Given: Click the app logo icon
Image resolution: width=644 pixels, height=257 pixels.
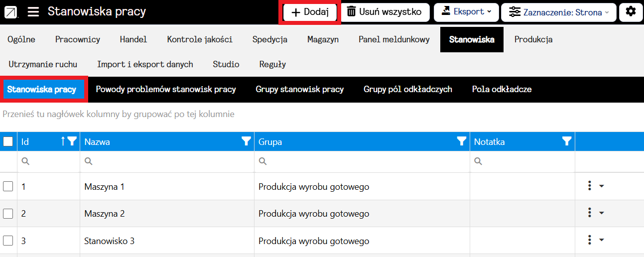Looking at the screenshot, I should click(11, 12).
